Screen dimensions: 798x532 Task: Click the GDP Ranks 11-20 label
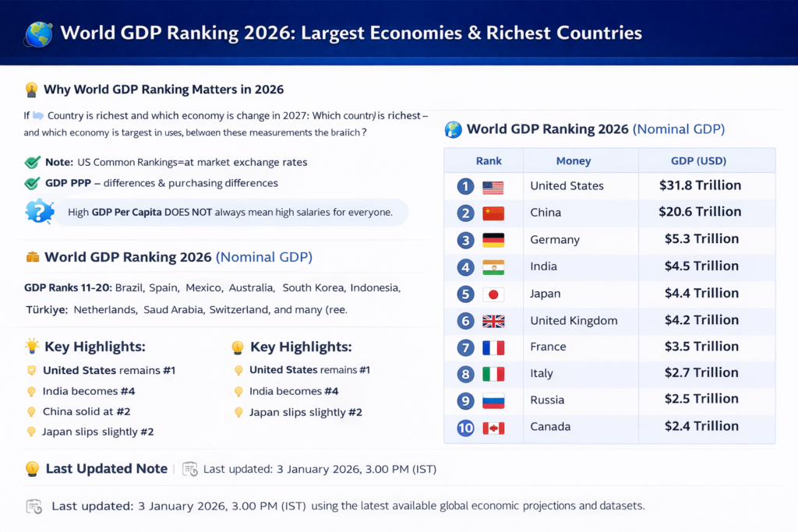(68, 288)
